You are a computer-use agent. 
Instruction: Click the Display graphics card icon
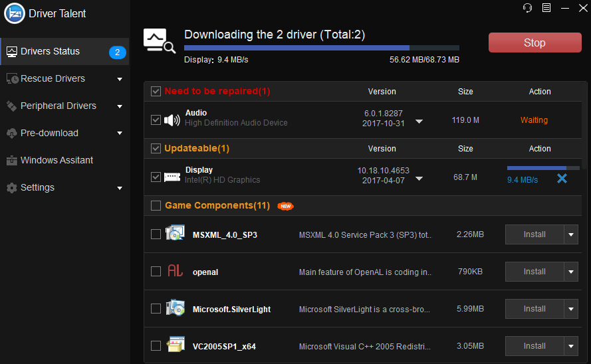point(172,177)
